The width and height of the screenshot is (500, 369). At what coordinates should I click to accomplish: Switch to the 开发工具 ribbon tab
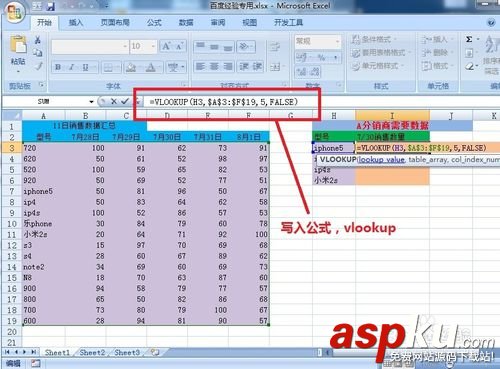[288, 23]
